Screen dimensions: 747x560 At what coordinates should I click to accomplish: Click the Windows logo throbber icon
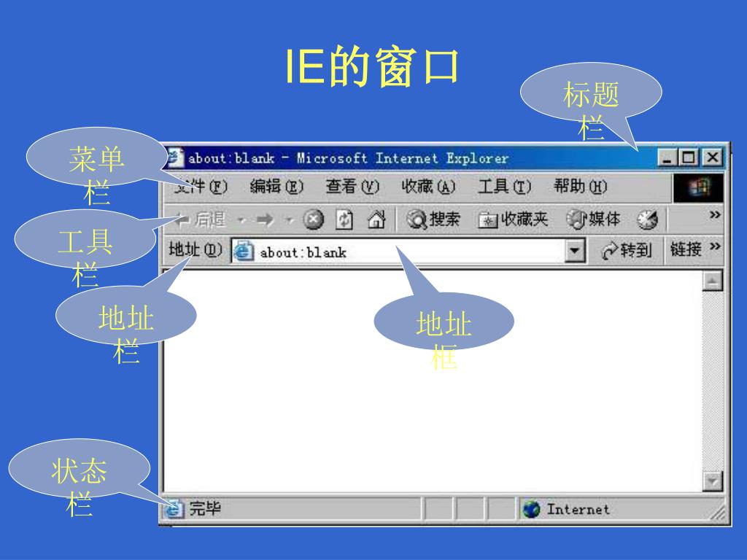tap(698, 187)
